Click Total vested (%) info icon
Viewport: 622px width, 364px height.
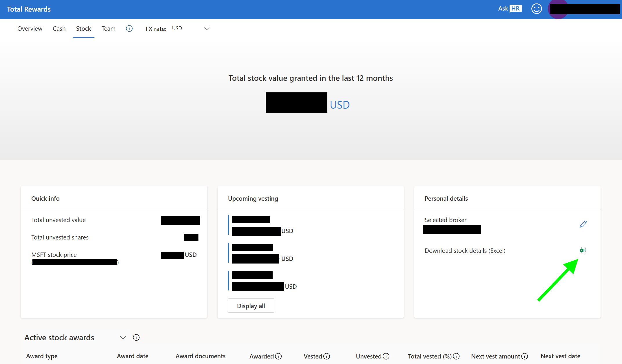(x=456, y=356)
